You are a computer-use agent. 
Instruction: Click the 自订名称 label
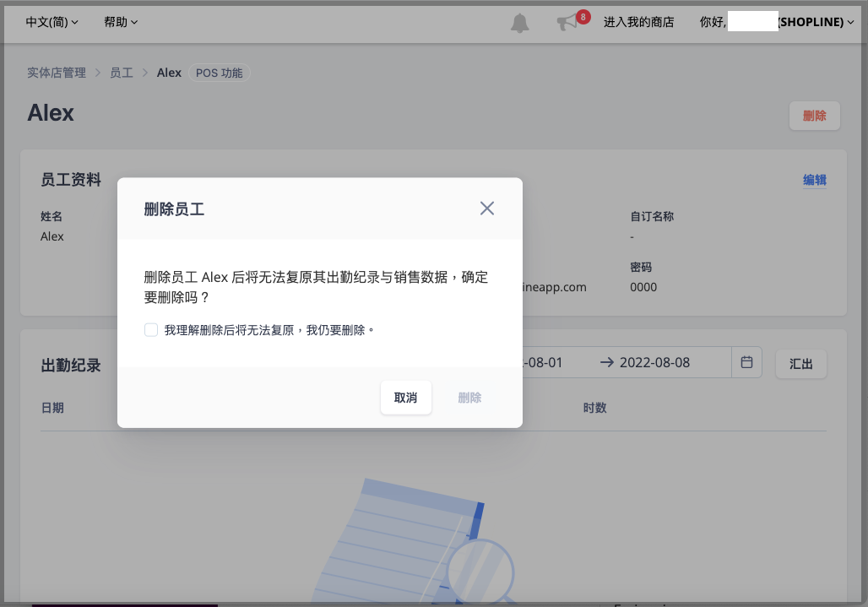(x=652, y=216)
